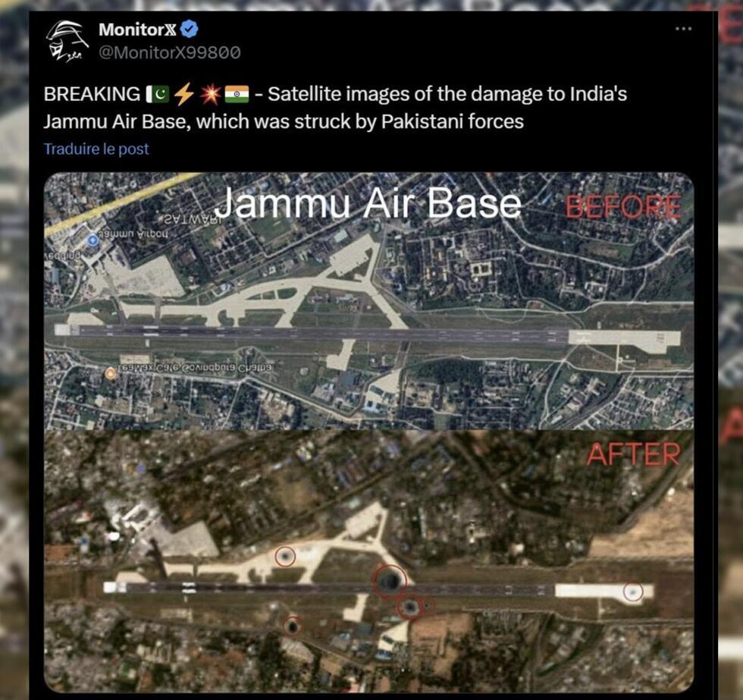Click the blue verified badge
This screenshot has height=700, width=743.
tap(190, 30)
